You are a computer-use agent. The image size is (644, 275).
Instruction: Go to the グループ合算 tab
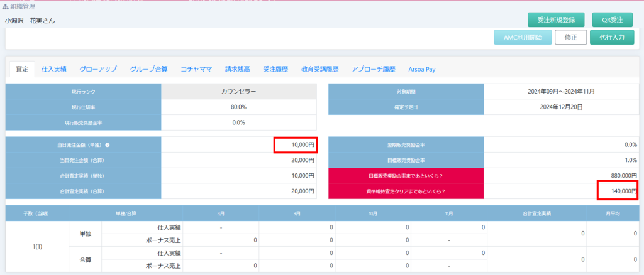coord(148,69)
